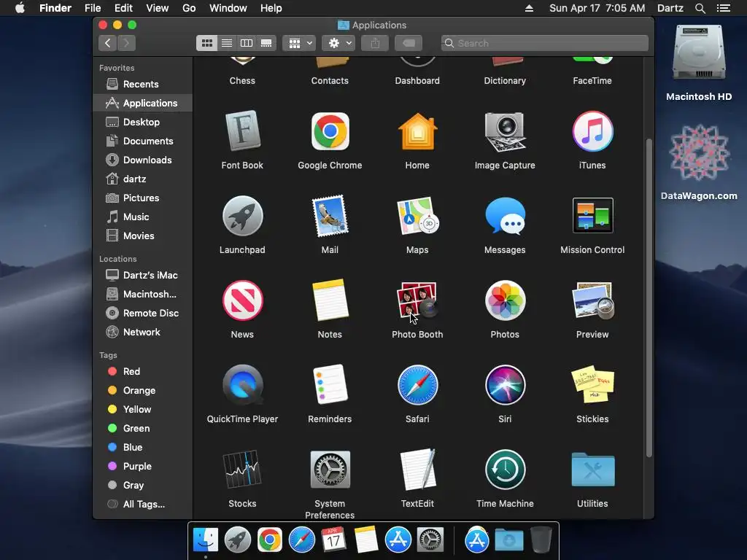Click the Edit Tags toolbar button
Image resolution: width=747 pixels, height=560 pixels.
pos(409,43)
